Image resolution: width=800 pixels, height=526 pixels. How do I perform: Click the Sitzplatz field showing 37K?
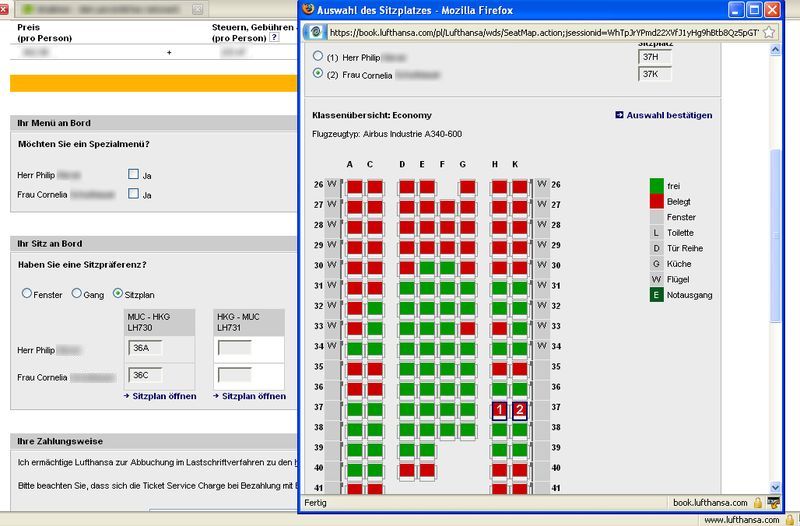pyautogui.click(x=655, y=74)
